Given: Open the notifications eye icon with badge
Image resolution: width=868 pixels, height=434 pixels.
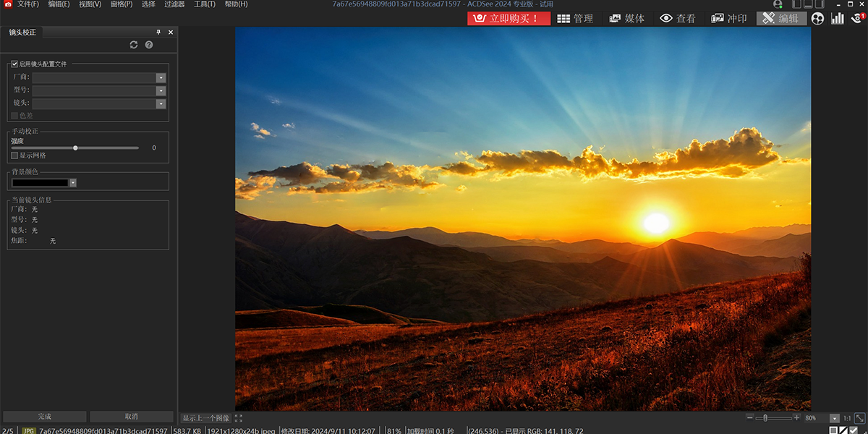Looking at the screenshot, I should (x=857, y=19).
